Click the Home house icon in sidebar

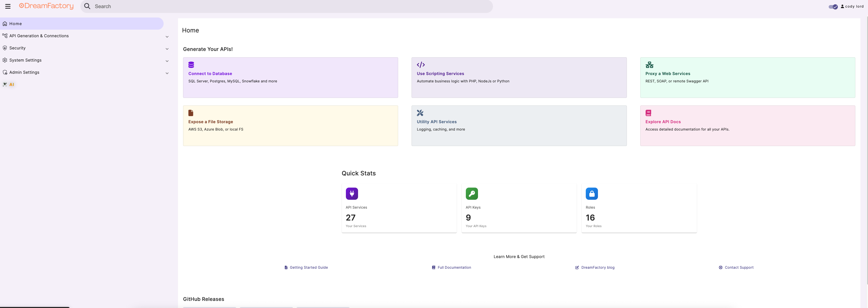[x=5, y=24]
